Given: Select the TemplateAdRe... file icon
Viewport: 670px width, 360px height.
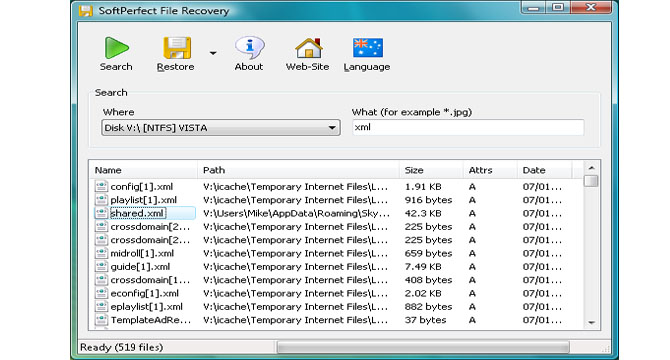Looking at the screenshot, I should [101, 319].
